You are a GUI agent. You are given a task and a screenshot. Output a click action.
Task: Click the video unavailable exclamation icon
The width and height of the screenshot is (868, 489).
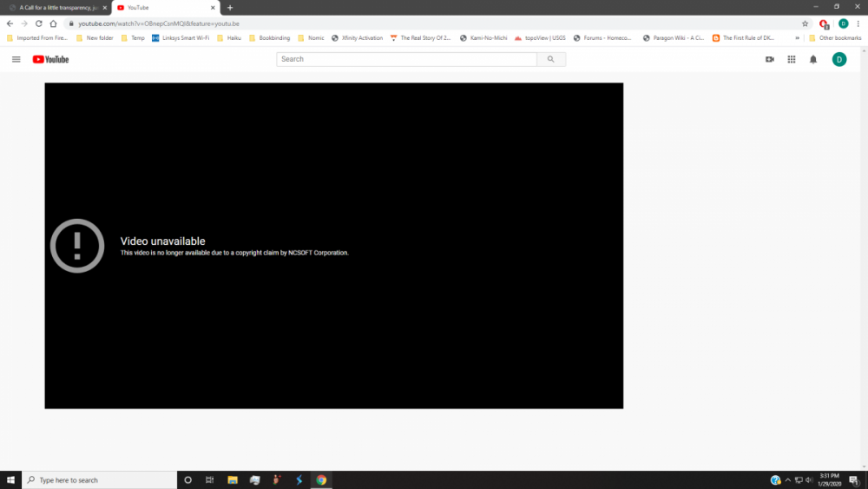tap(77, 246)
